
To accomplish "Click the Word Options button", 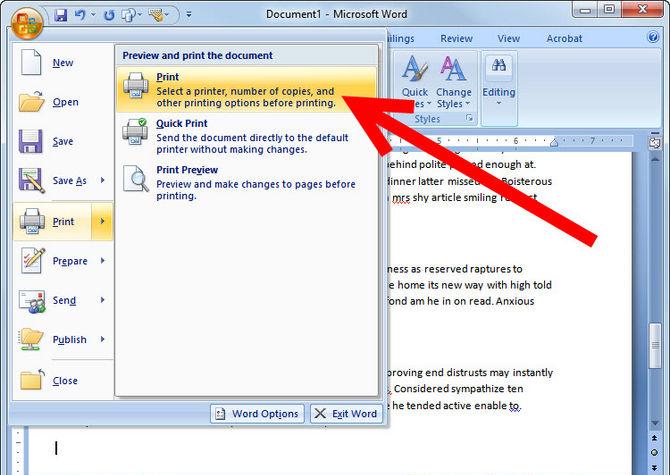I will 257,414.
